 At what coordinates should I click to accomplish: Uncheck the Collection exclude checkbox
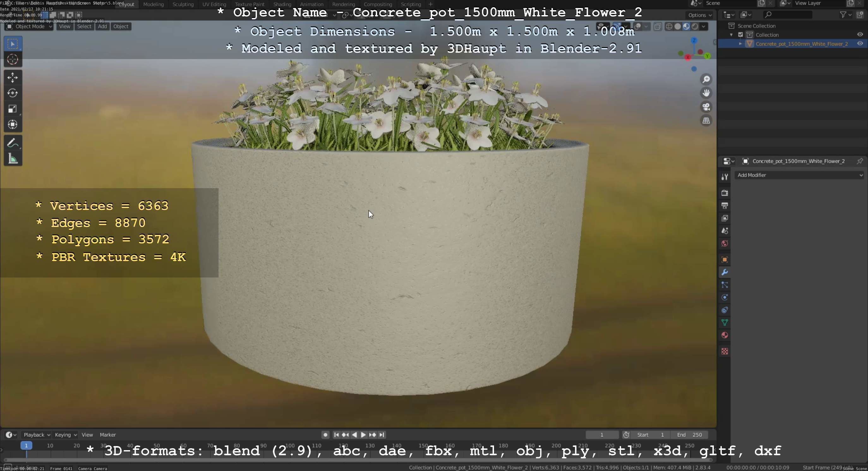741,35
